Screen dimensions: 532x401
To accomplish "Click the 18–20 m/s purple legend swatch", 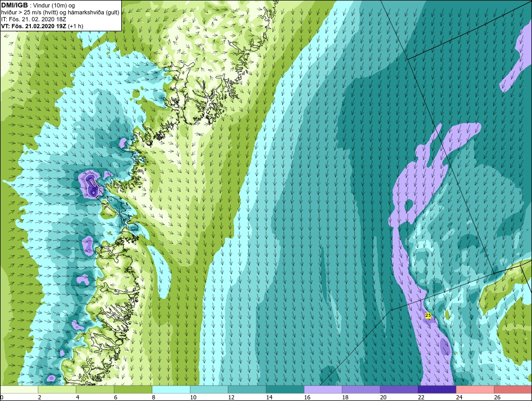I will [361, 389].
